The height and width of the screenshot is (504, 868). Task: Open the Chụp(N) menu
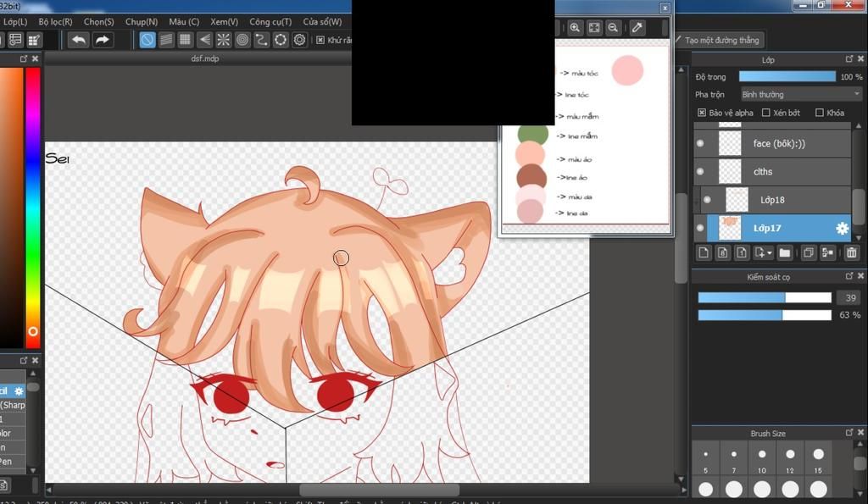[x=142, y=21]
